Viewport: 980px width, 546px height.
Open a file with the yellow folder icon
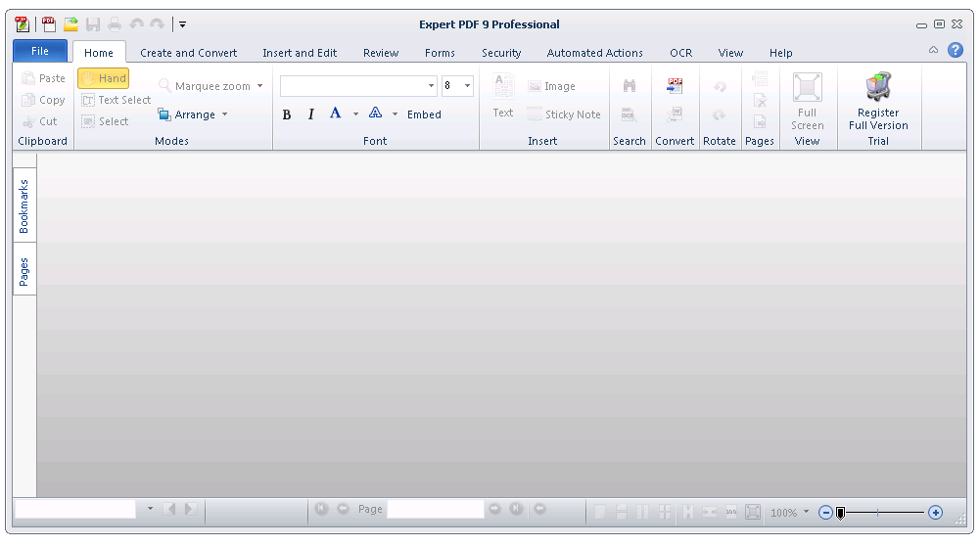coord(70,24)
